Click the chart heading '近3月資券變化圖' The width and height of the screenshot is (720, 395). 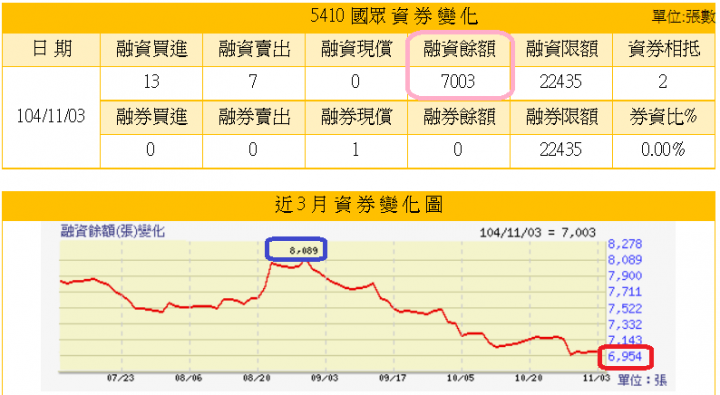359,205
